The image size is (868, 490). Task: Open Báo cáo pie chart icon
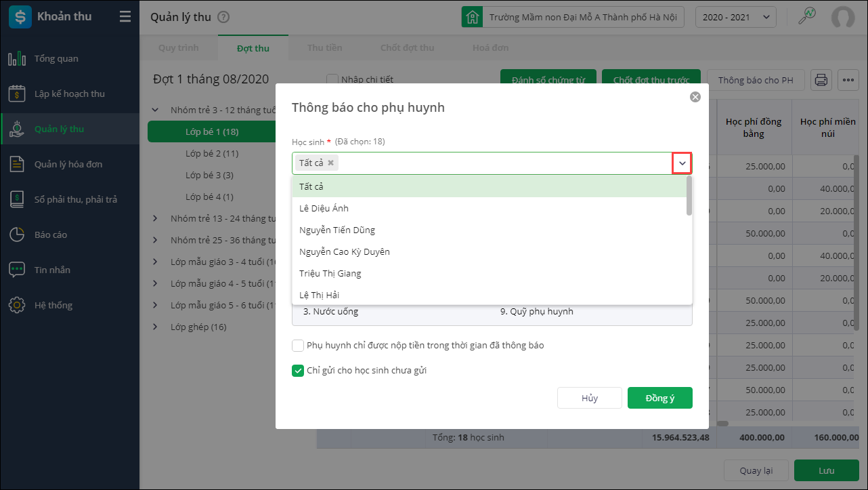(x=17, y=235)
